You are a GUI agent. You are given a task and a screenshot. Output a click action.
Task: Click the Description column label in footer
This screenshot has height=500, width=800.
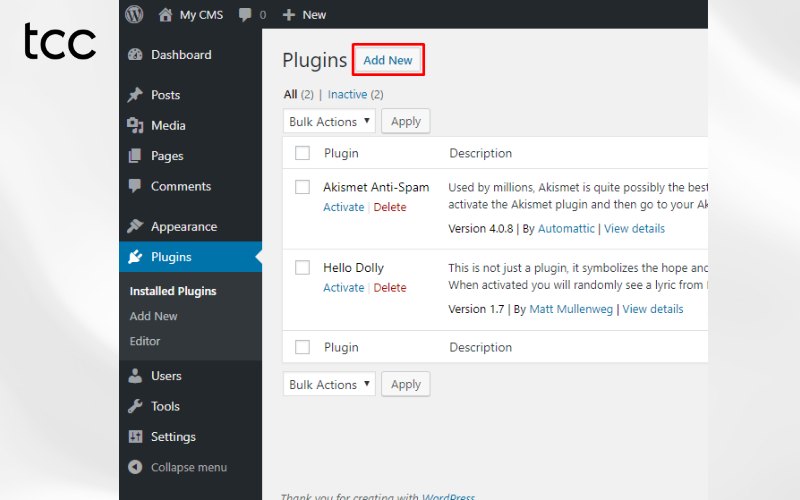480,347
